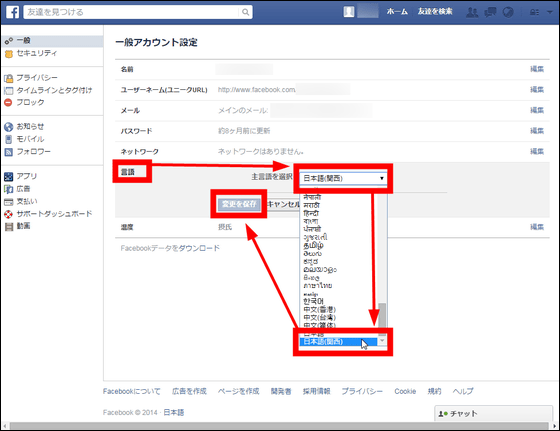Open footer Facebookについて link
This screenshot has height=431, width=560.
pyautogui.click(x=132, y=391)
